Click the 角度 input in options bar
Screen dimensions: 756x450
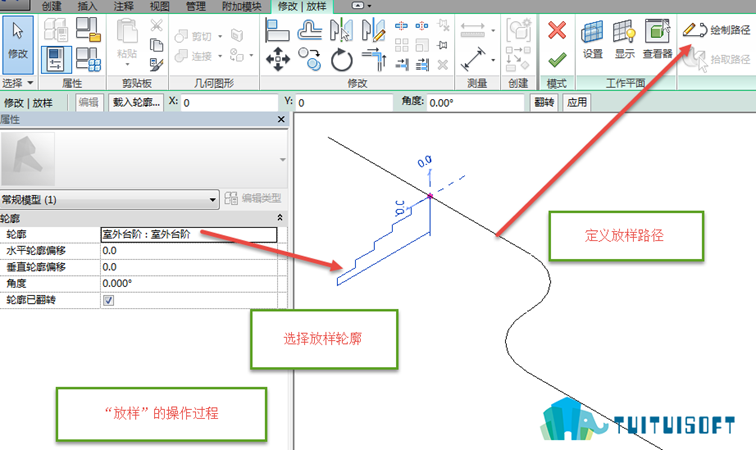(475, 103)
